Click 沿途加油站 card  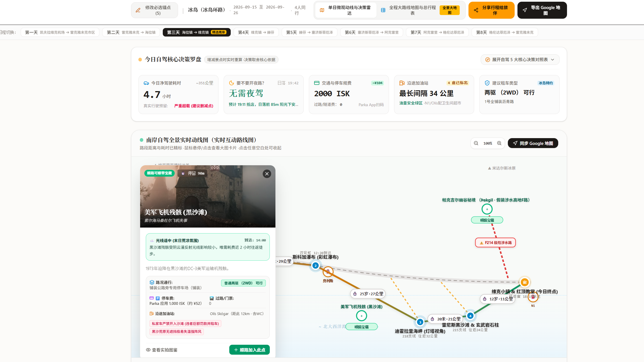(x=434, y=95)
